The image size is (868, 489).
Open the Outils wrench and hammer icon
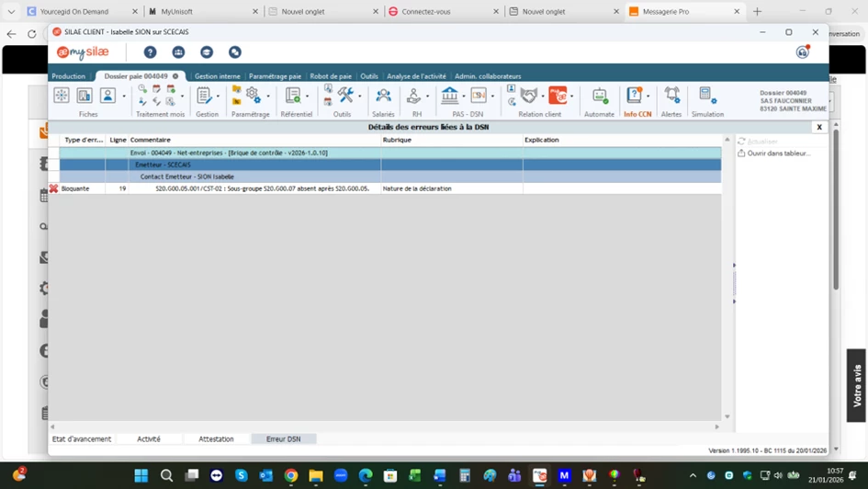coord(345,96)
